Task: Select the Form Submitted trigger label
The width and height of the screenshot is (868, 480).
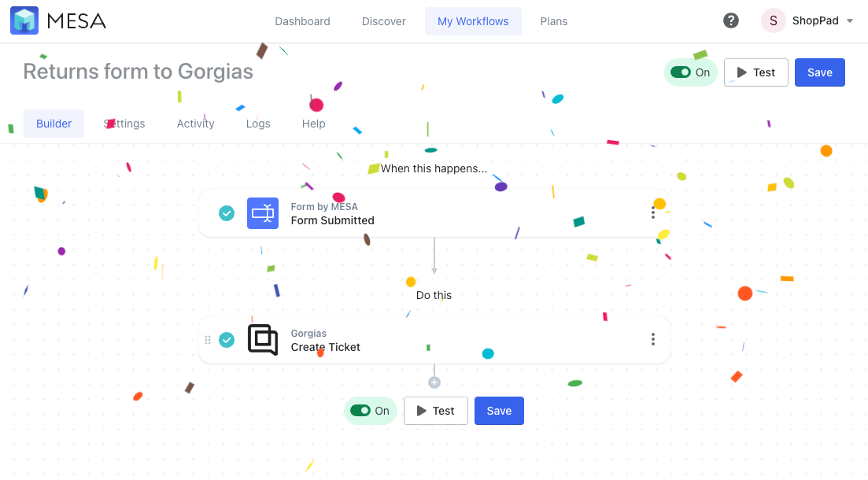Action: coord(333,220)
